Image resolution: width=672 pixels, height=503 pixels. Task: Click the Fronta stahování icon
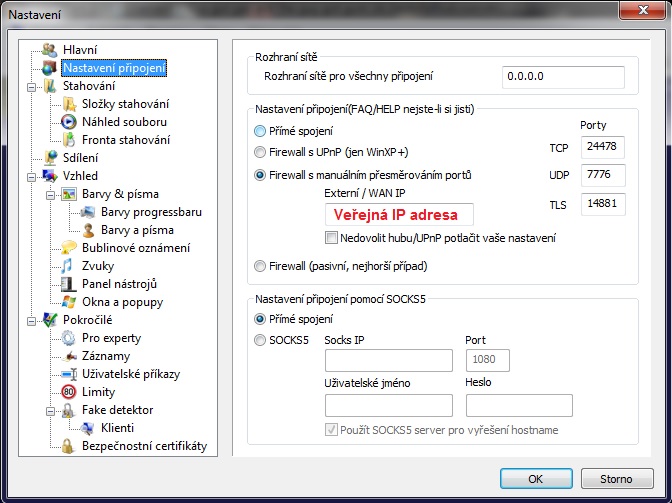pyautogui.click(x=69, y=140)
